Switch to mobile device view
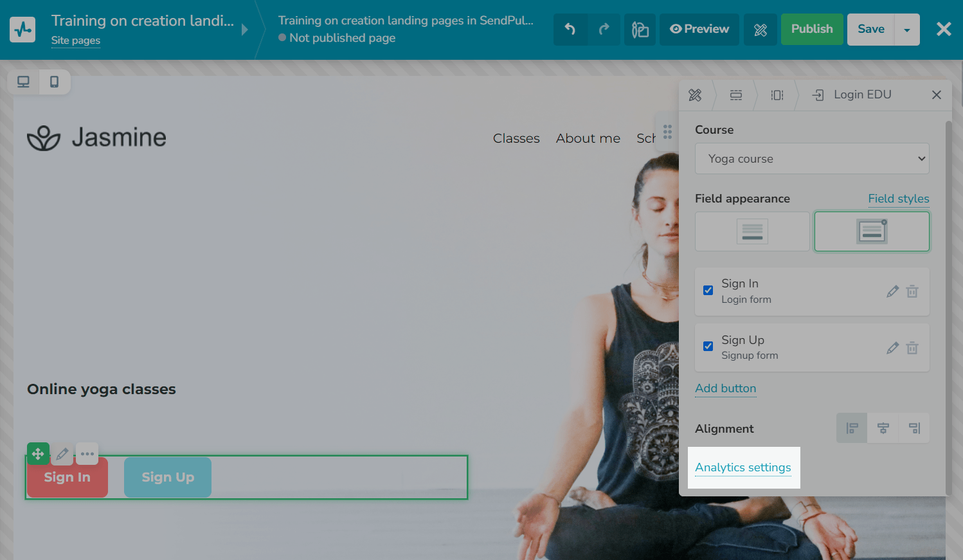This screenshot has height=560, width=963. pyautogui.click(x=55, y=82)
